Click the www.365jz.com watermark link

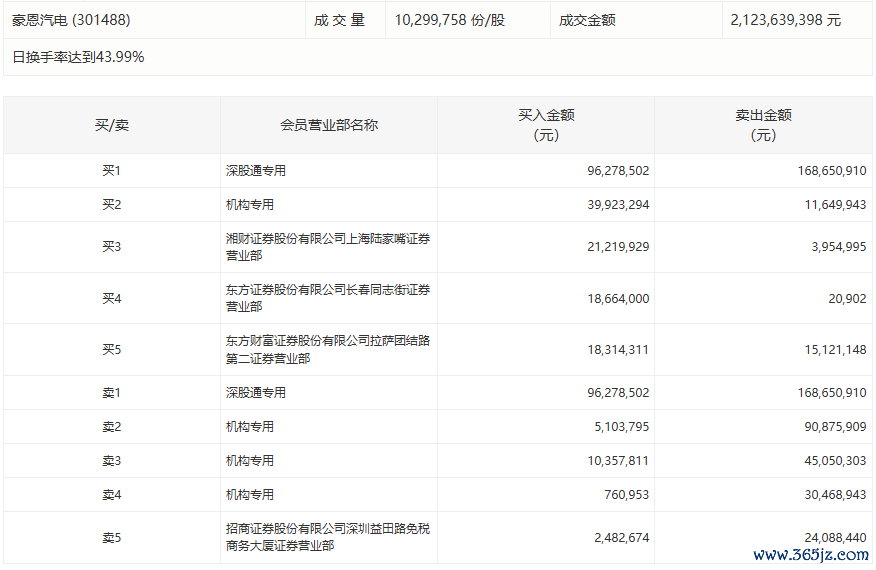click(x=810, y=555)
